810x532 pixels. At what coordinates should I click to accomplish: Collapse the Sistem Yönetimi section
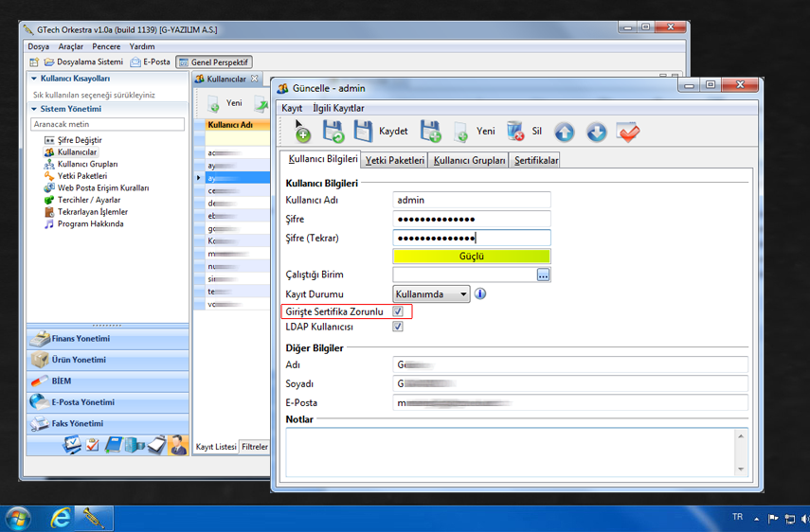point(35,109)
